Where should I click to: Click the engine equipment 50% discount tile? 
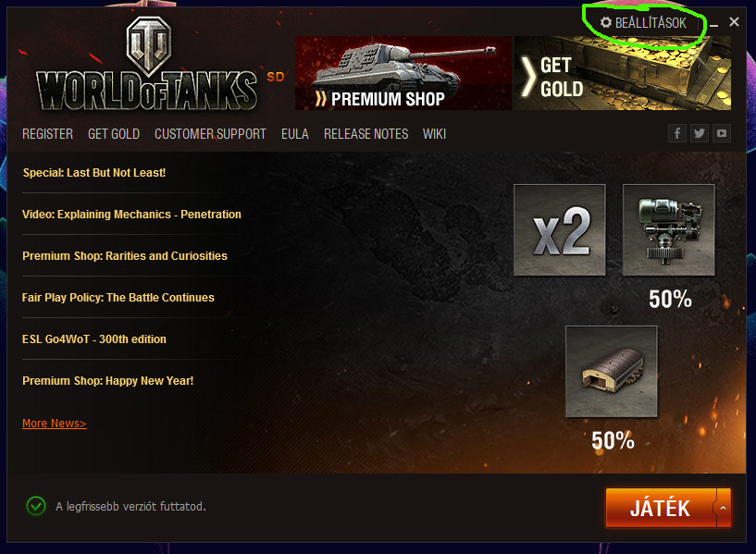[669, 229]
